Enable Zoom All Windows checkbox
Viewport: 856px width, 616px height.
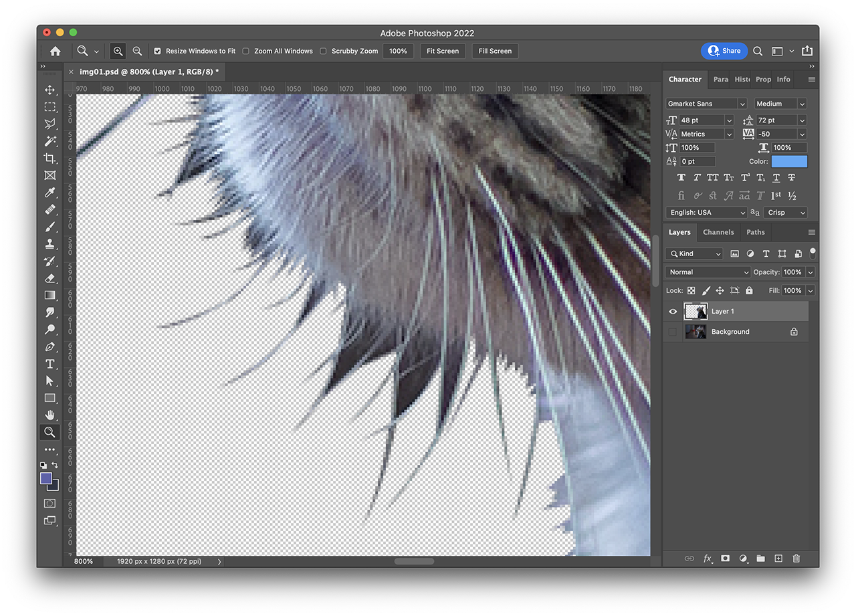point(245,51)
